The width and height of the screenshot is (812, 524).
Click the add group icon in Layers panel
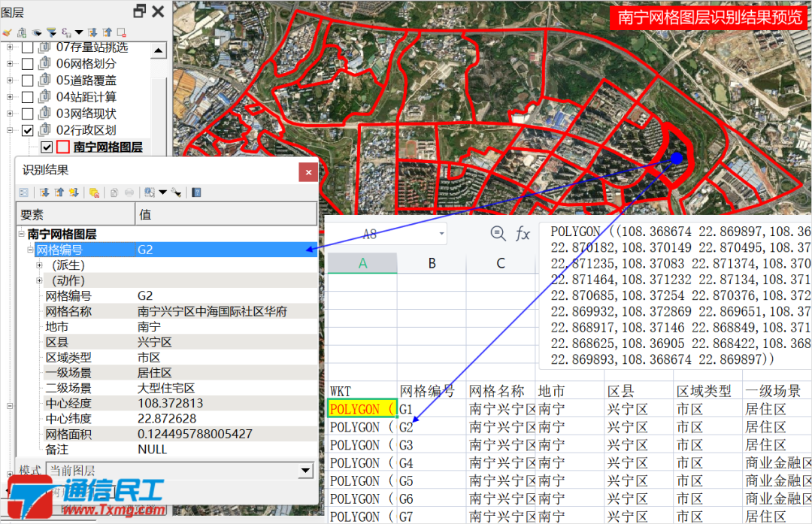(22, 32)
